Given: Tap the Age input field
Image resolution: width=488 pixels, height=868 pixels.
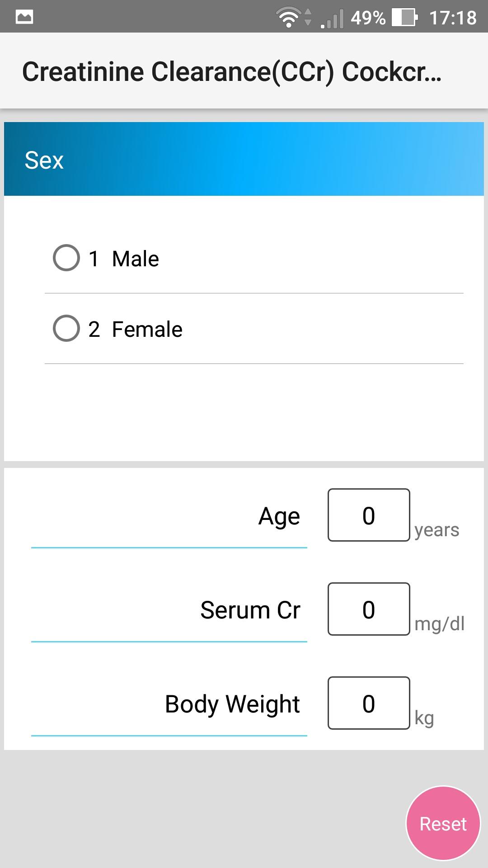Looking at the screenshot, I should click(x=369, y=515).
